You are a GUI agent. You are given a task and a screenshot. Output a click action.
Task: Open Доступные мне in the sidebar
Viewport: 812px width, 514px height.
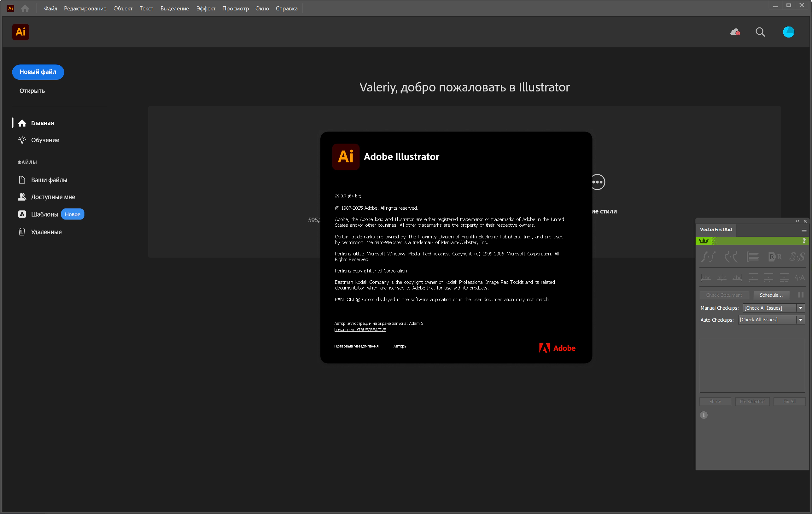pos(47,197)
